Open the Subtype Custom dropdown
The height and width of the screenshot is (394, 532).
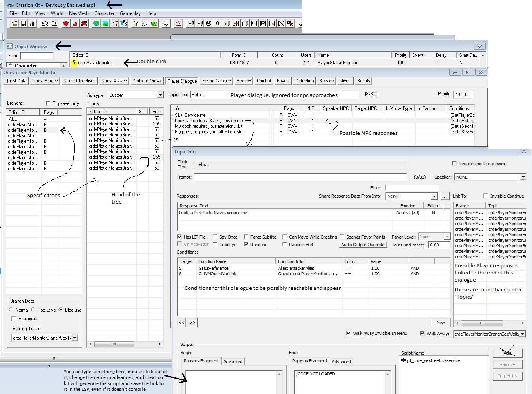160,95
